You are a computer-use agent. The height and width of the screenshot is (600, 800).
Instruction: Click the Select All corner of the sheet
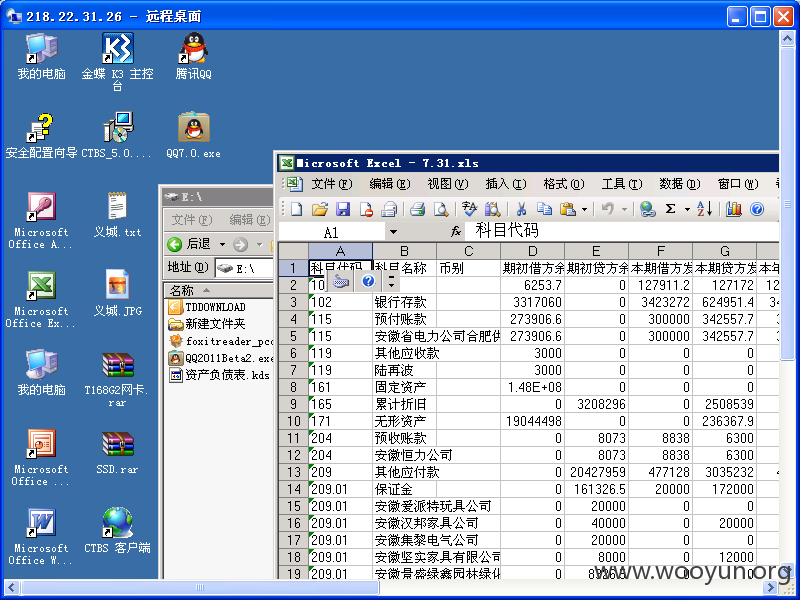tap(293, 251)
